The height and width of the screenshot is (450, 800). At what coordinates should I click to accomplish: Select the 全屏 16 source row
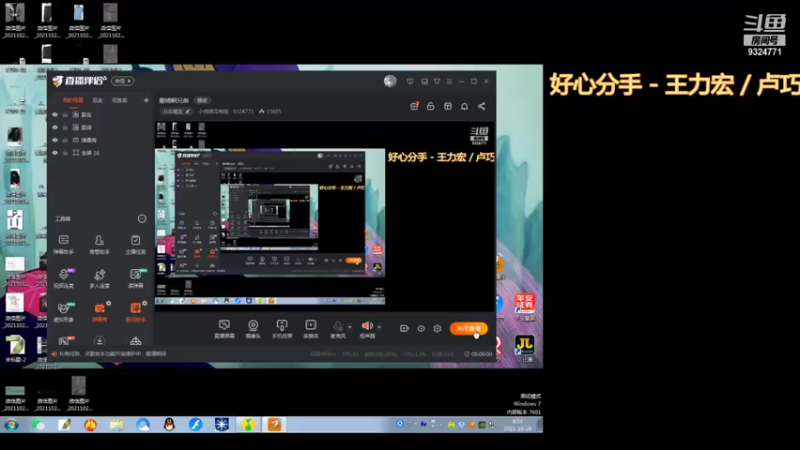click(x=101, y=153)
